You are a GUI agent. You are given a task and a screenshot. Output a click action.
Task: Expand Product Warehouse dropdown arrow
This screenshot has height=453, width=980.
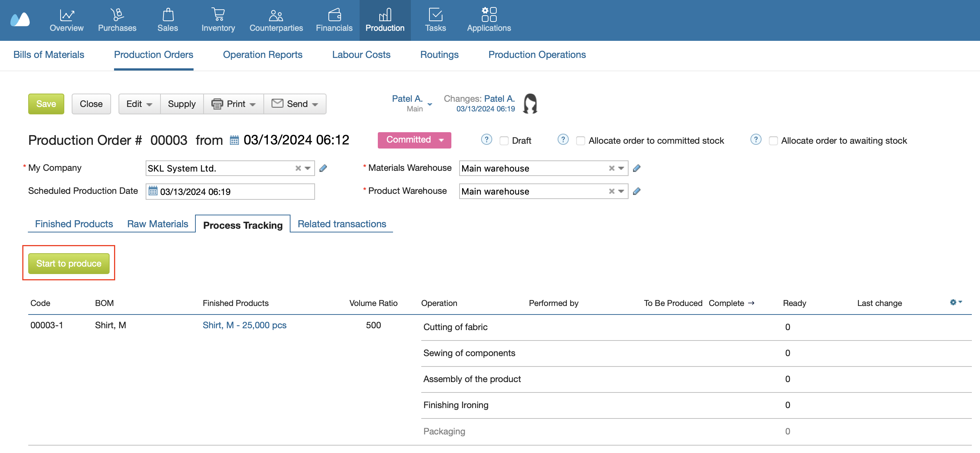tap(621, 191)
